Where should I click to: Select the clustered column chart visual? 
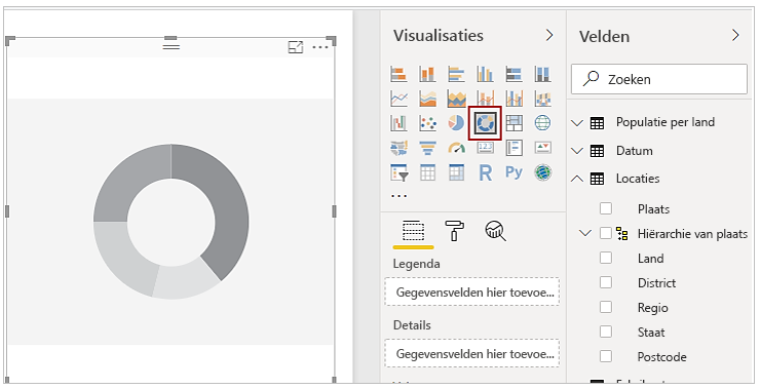pos(485,74)
